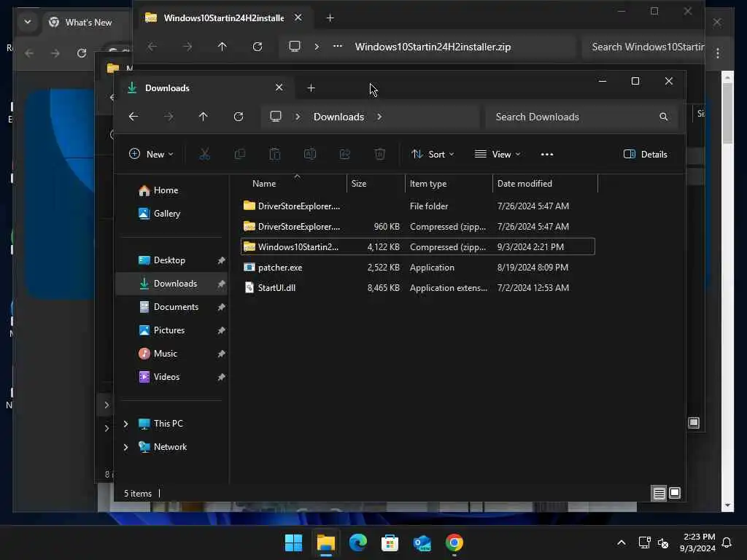
Task: Click chevron before Downloads in address bar
Action: pyautogui.click(x=298, y=117)
